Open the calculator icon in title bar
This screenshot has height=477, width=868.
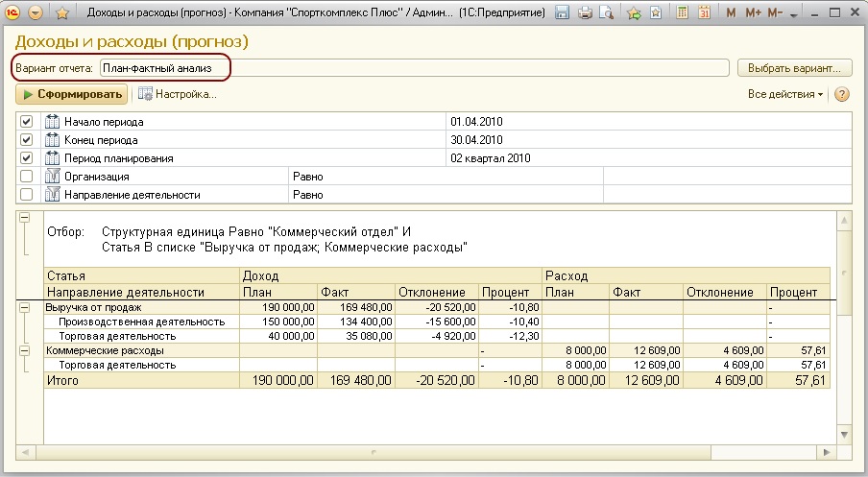pos(684,13)
